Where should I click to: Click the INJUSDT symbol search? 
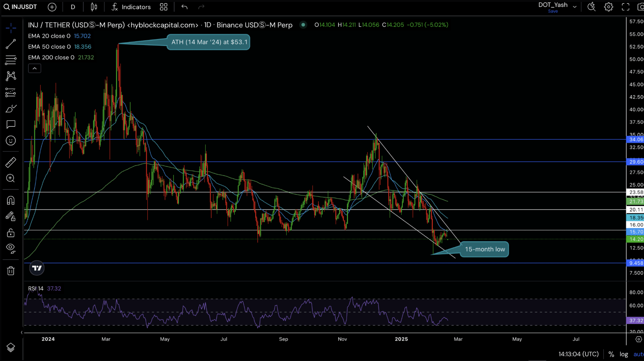[21, 7]
